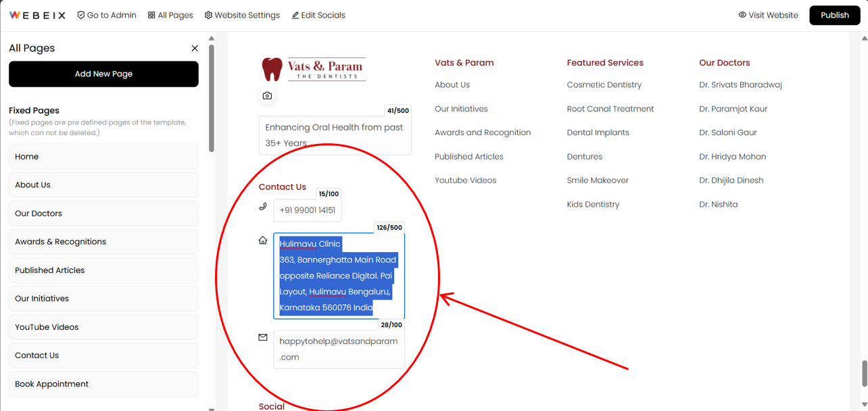The height and width of the screenshot is (411, 868).
Task: Click the 126/500 character counter
Action: click(389, 227)
